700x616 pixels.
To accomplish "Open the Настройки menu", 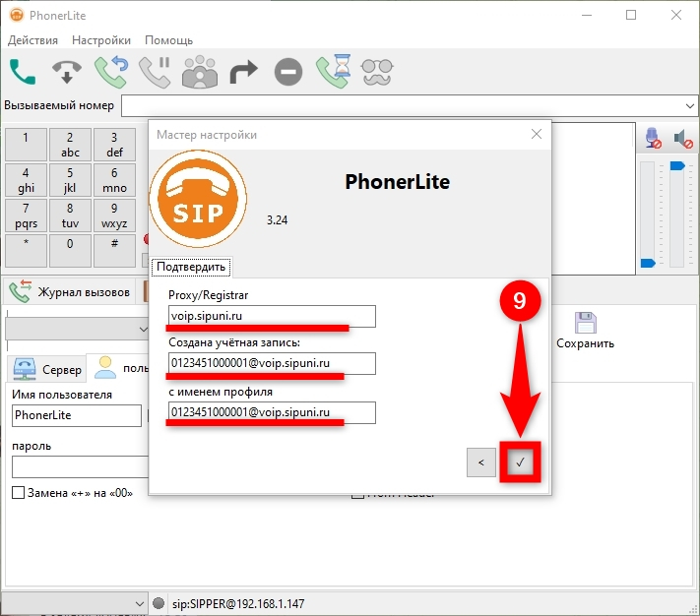I will [101, 40].
